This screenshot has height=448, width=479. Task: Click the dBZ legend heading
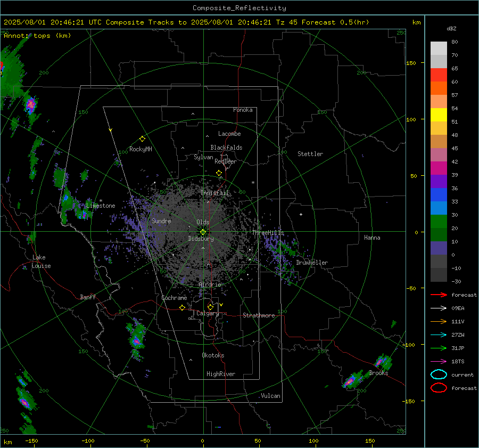[x=451, y=29]
